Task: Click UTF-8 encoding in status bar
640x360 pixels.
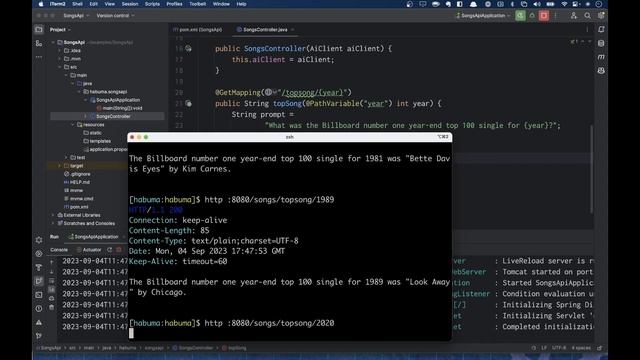Action: coord(559,348)
